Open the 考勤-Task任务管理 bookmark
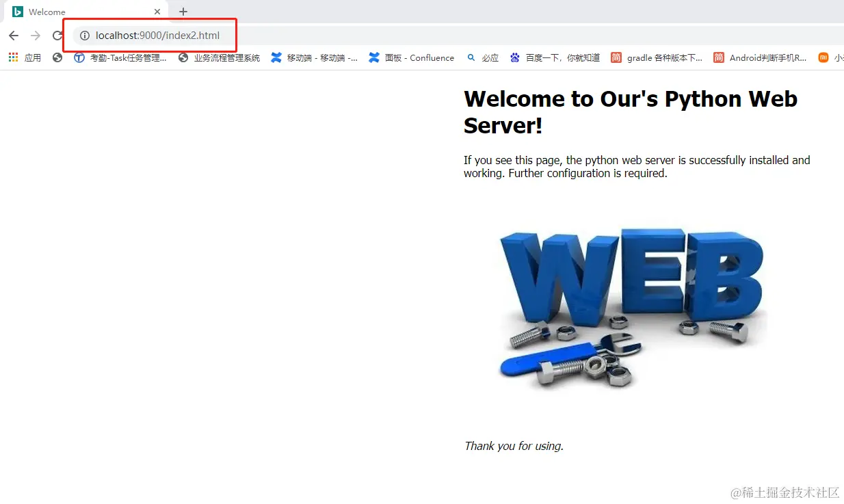The height and width of the screenshot is (504, 844). (120, 58)
